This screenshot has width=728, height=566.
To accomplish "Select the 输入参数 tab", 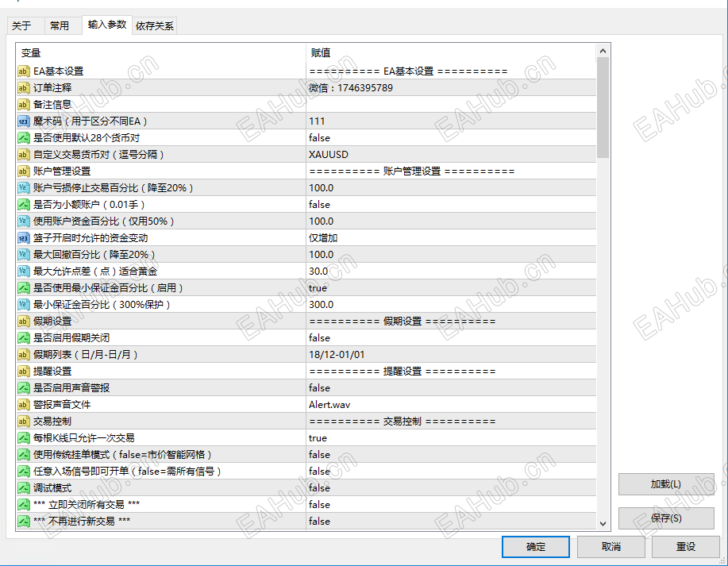I will coord(107,25).
